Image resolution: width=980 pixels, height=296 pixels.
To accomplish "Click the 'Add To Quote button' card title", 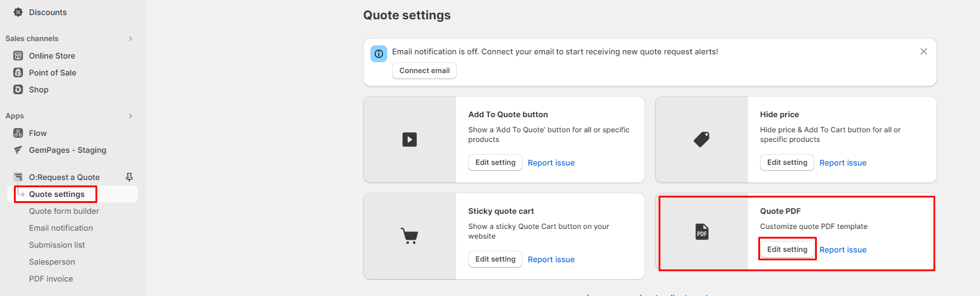I will point(508,114).
